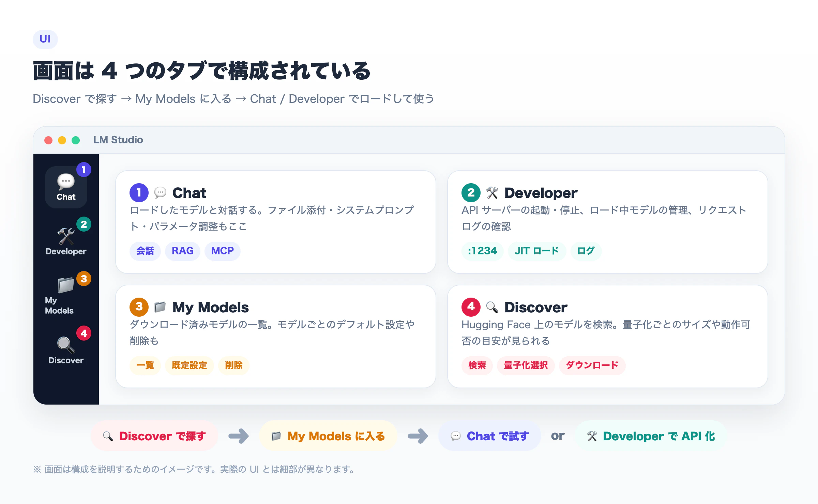The width and height of the screenshot is (818, 504).
Task: Click the yellow minimize window dot
Action: 62,140
